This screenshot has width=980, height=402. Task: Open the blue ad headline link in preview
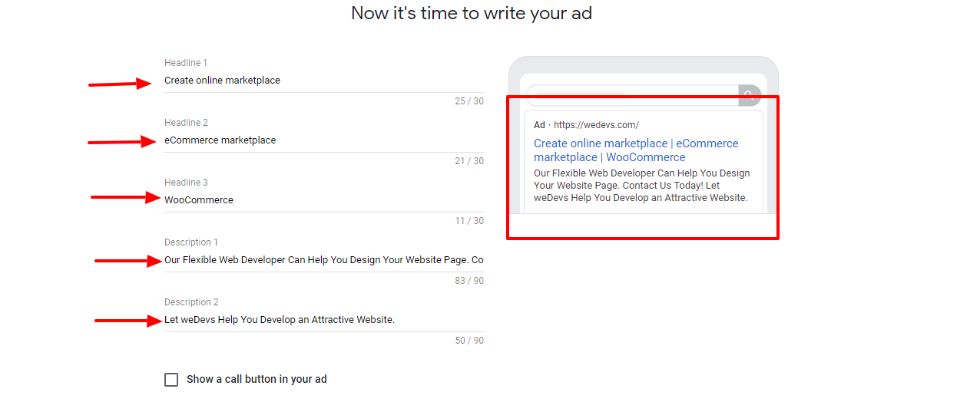pos(636,150)
